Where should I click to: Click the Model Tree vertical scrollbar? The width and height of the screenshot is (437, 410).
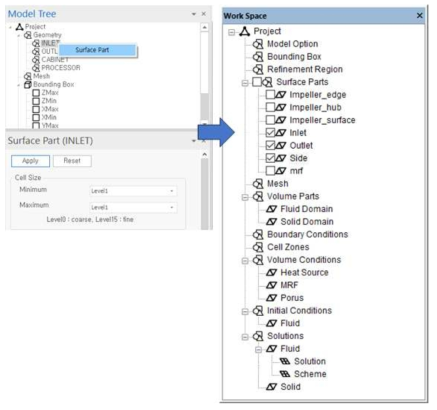(x=204, y=75)
